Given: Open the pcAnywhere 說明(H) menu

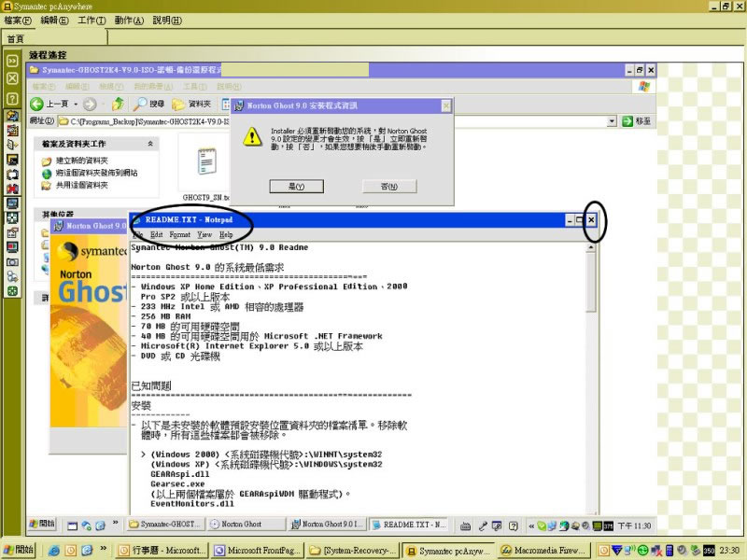Looking at the screenshot, I should click(x=167, y=21).
